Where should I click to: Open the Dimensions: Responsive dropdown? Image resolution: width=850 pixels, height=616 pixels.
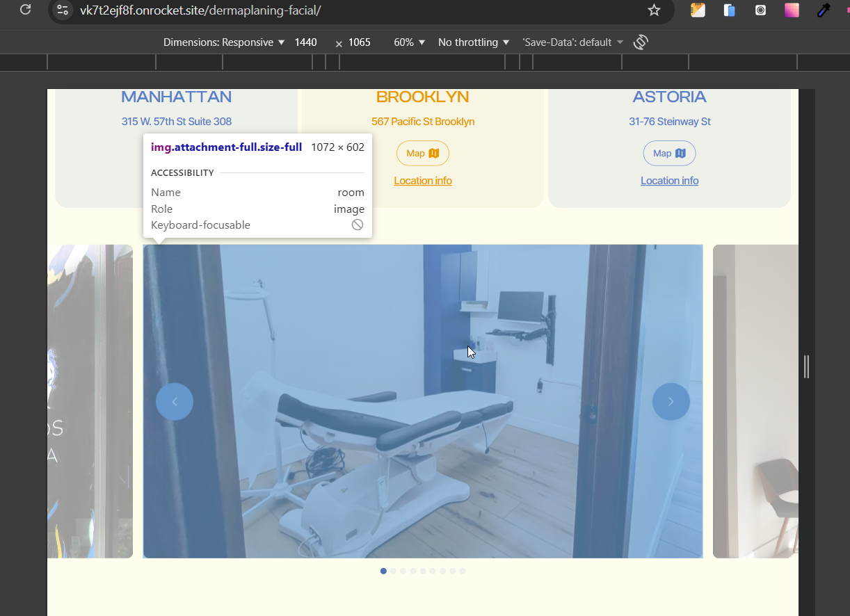[224, 42]
